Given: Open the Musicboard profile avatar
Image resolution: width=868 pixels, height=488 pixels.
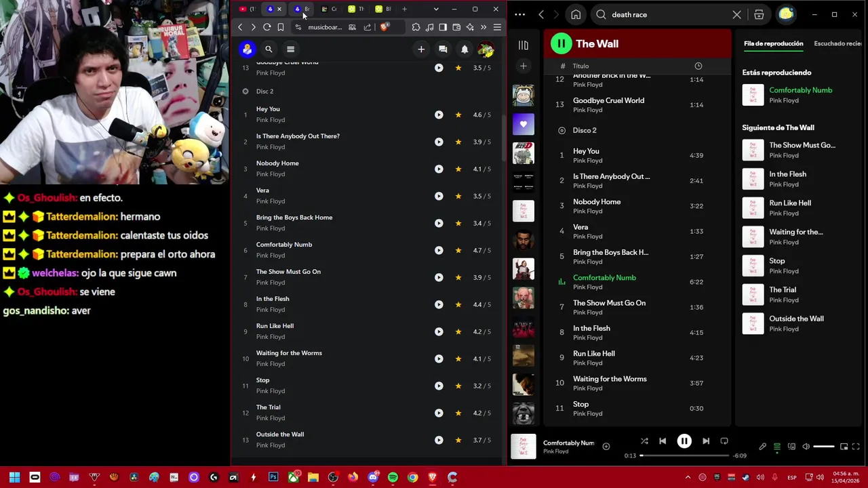Looking at the screenshot, I should coord(486,49).
